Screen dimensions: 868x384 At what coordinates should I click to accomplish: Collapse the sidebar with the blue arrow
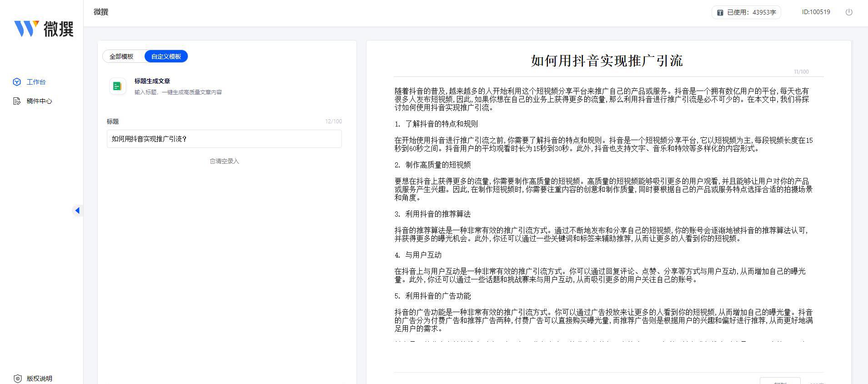point(77,210)
